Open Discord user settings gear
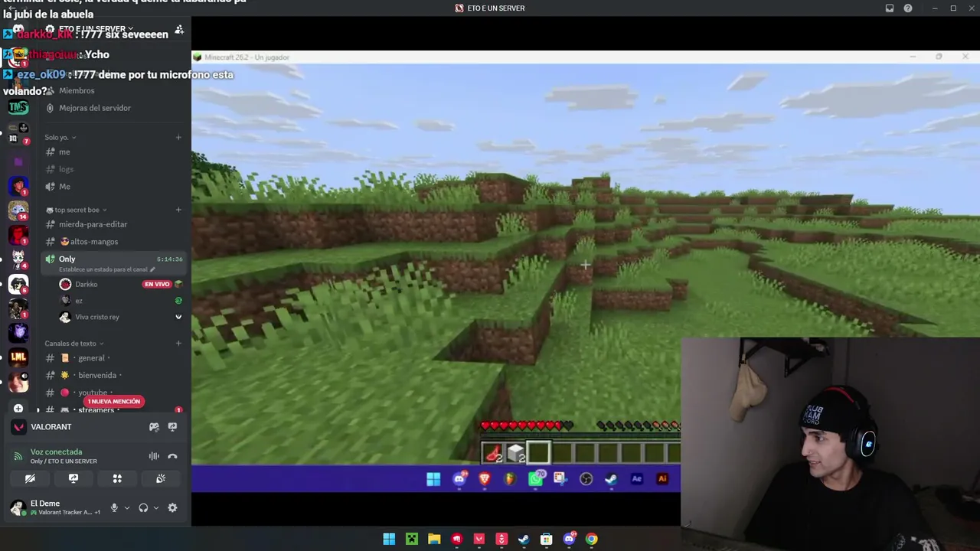The height and width of the screenshot is (551, 980). click(x=172, y=507)
